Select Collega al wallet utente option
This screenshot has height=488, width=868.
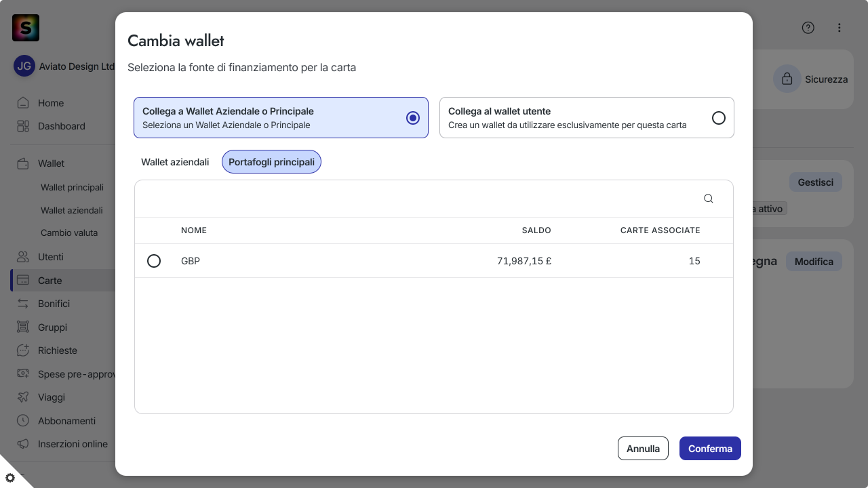pyautogui.click(x=587, y=118)
